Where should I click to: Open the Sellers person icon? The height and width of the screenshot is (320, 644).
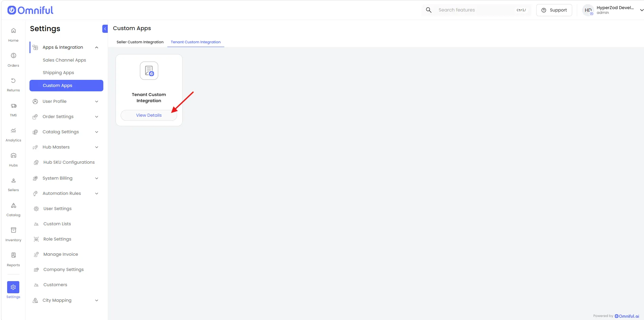(x=14, y=180)
